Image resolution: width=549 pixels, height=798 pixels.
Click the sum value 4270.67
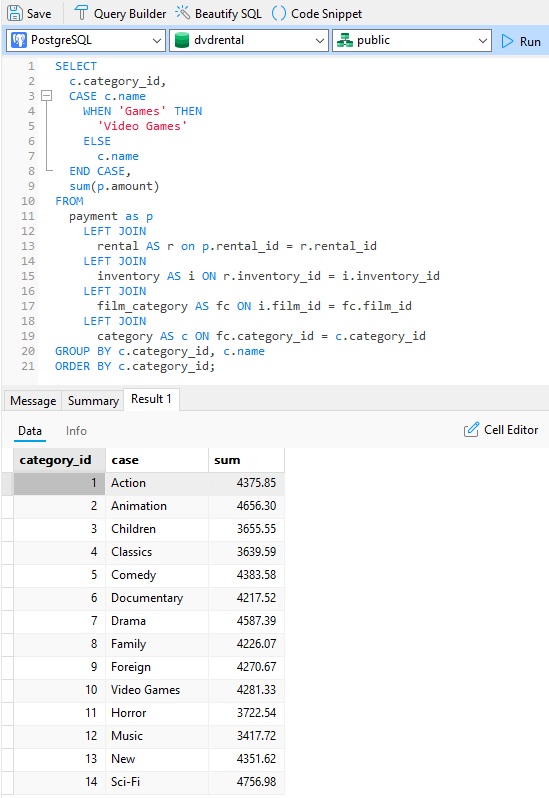click(x=246, y=667)
